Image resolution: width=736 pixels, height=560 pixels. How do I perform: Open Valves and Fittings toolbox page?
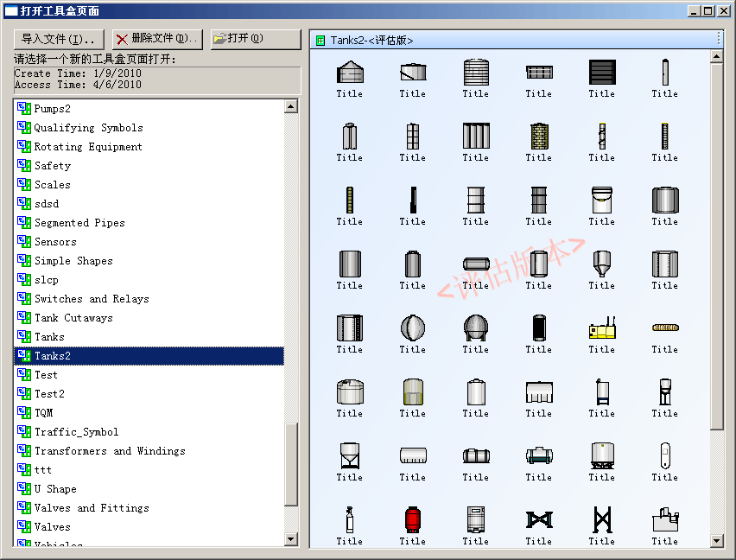tap(92, 508)
